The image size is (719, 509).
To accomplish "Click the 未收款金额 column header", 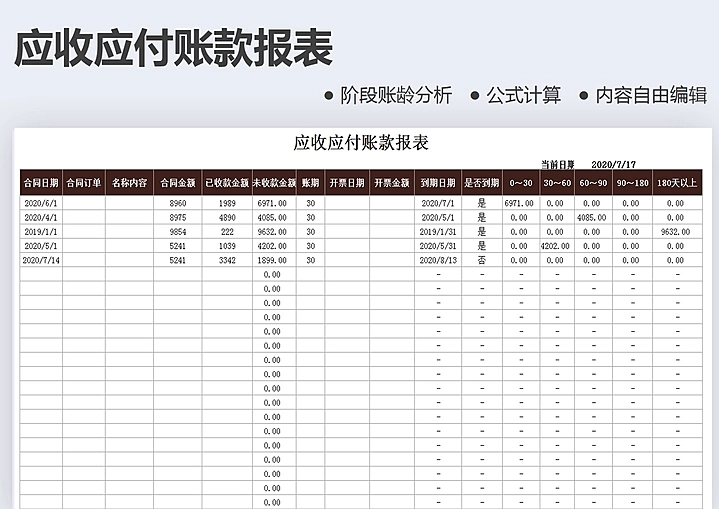I will [x=273, y=183].
